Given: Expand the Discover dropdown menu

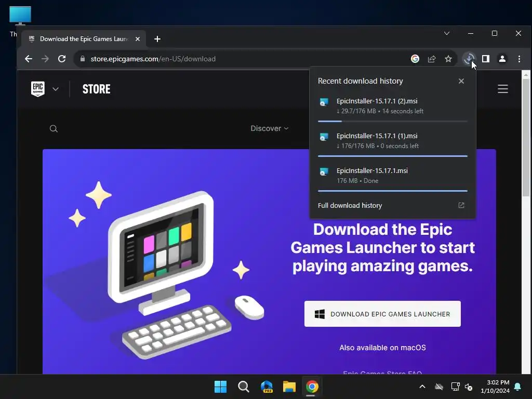Looking at the screenshot, I should (x=270, y=129).
